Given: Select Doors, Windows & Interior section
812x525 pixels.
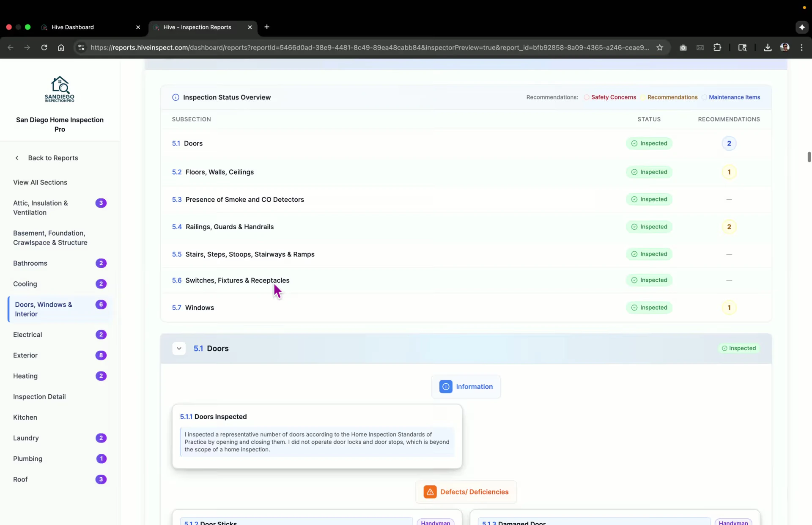Looking at the screenshot, I should pyautogui.click(x=60, y=309).
